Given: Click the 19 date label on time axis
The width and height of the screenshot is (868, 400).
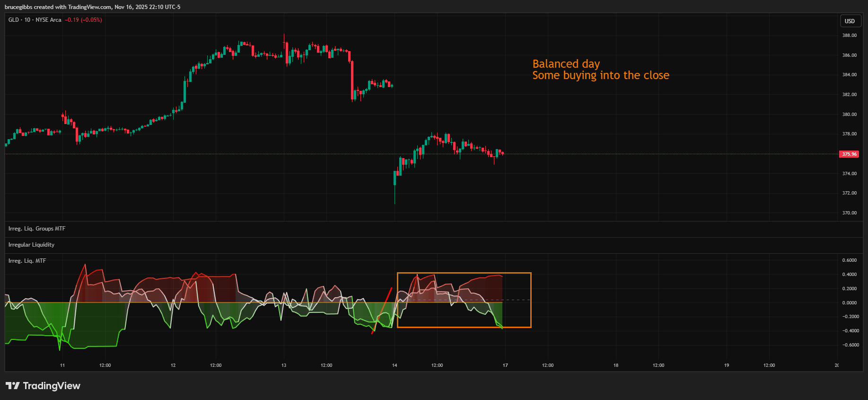Looking at the screenshot, I should click(x=727, y=365).
